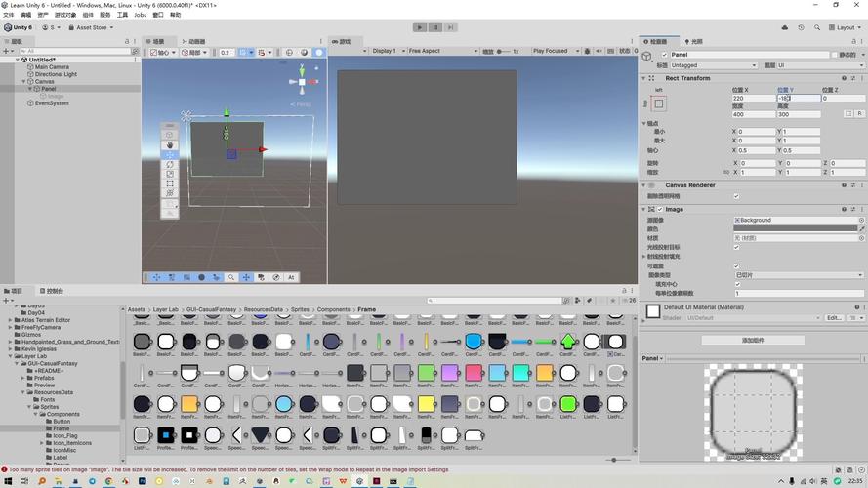This screenshot has height=488, width=868.
Task: Switch to the Console tab (控制台)
Action: 52,291
